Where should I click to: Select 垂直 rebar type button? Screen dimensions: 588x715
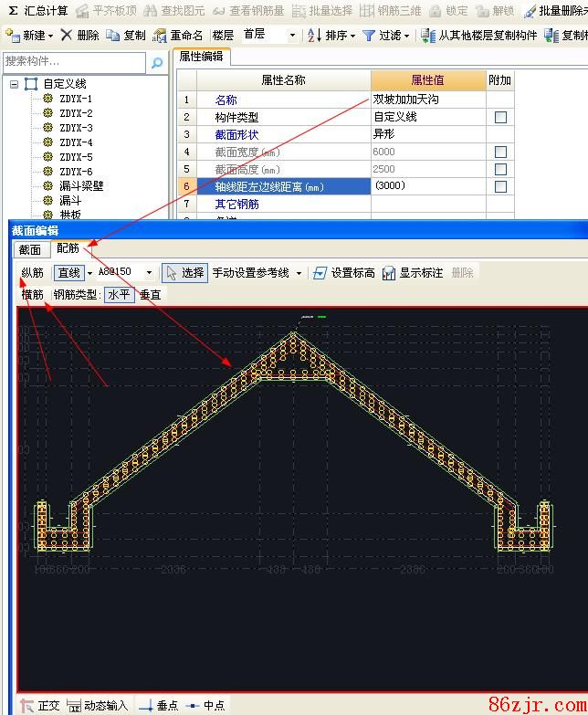pyautogui.click(x=151, y=295)
